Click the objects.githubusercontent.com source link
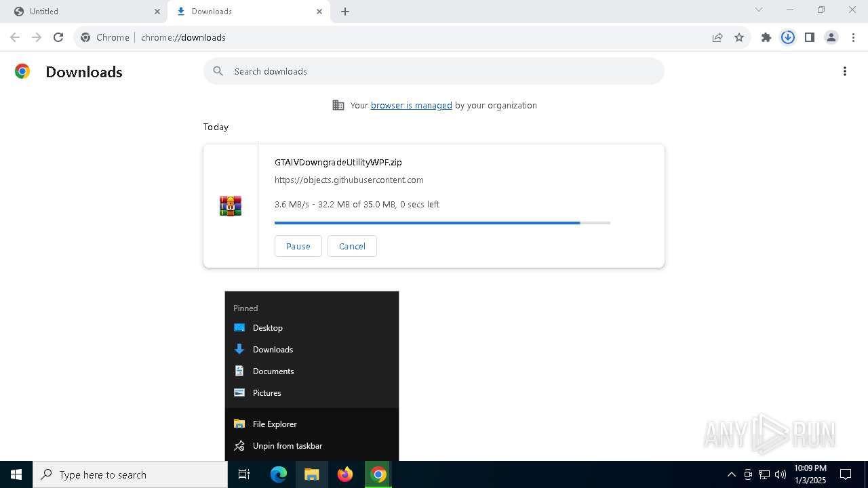This screenshot has height=488, width=868. coord(349,180)
